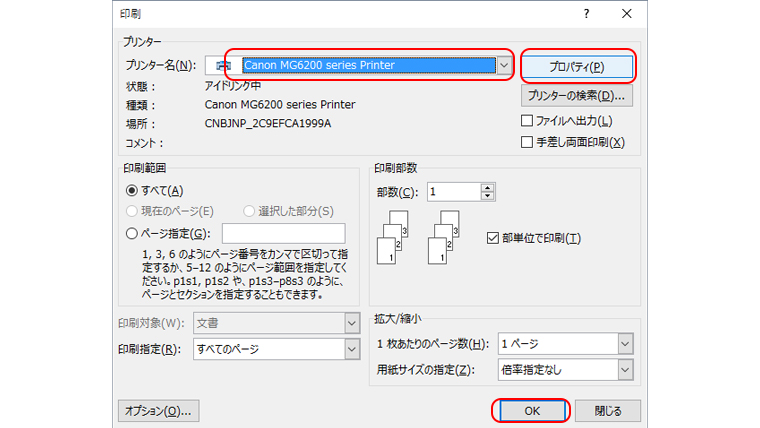Uncheck the 部単位で印刷 checkbox
Screen dimensions: 760x428
491,238
